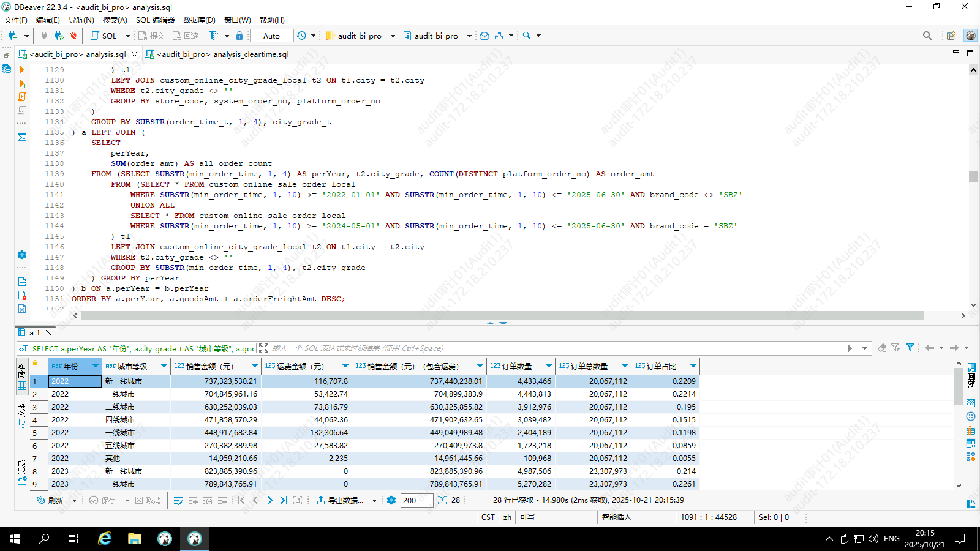The width and height of the screenshot is (980, 551).
Task: Click the result set settings gear
Action: (x=391, y=500)
